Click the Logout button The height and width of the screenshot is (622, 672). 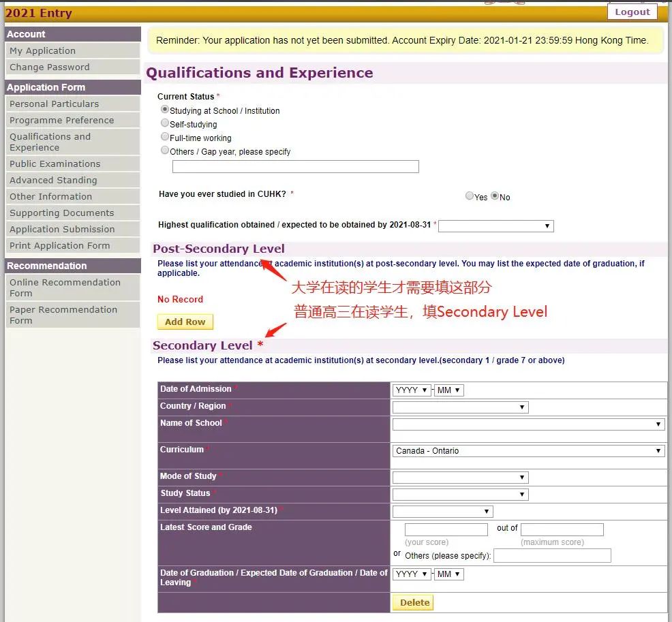click(632, 12)
